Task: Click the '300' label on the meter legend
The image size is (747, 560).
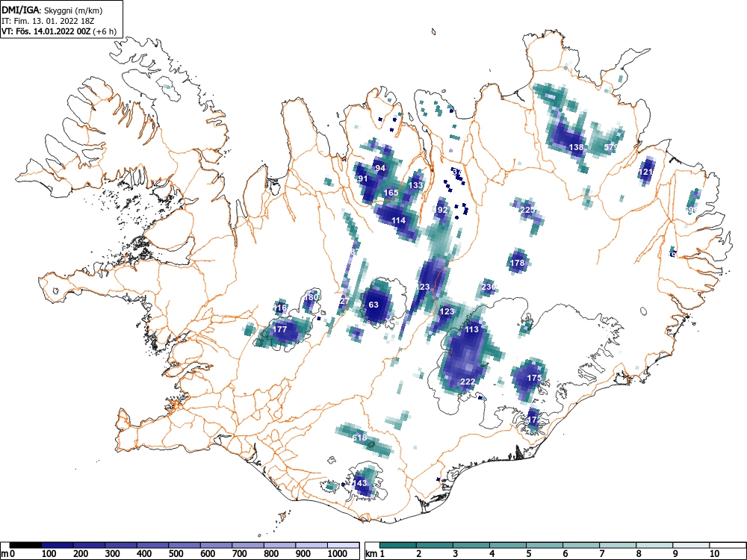Action: (x=112, y=554)
